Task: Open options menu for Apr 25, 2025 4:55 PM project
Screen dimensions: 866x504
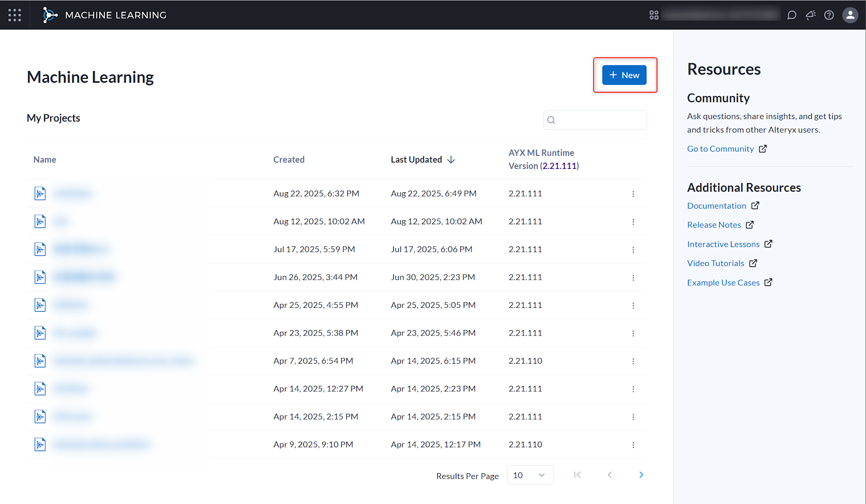Action: [633, 306]
